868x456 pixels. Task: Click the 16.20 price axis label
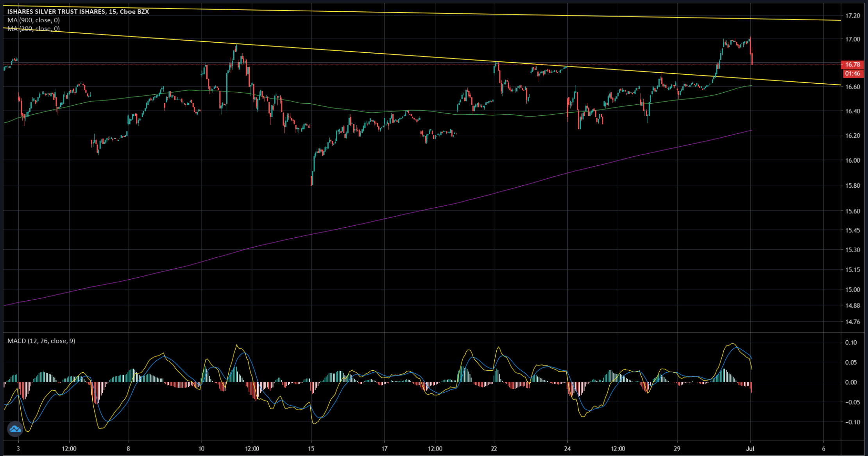pyautogui.click(x=852, y=136)
